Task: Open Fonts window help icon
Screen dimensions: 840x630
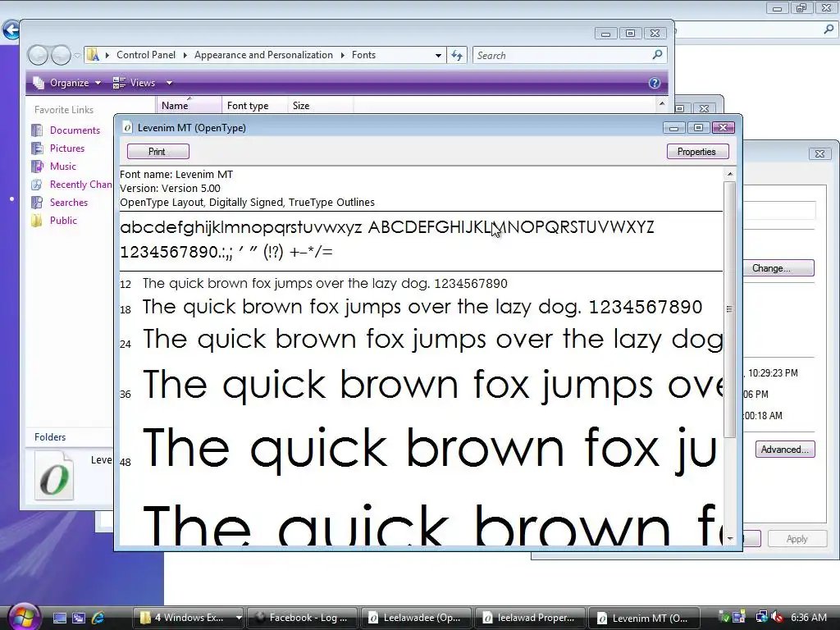Action: point(654,83)
